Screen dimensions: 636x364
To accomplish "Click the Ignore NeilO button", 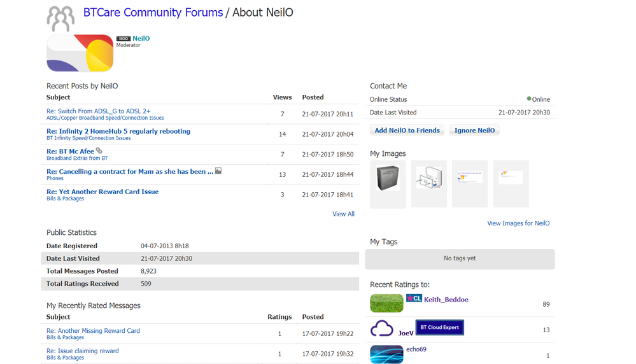I will pyautogui.click(x=474, y=130).
